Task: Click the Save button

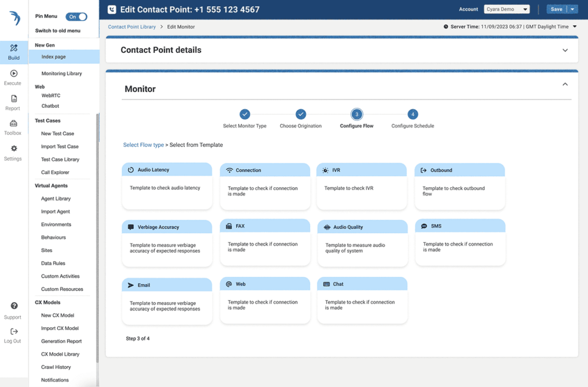Action: click(556, 9)
